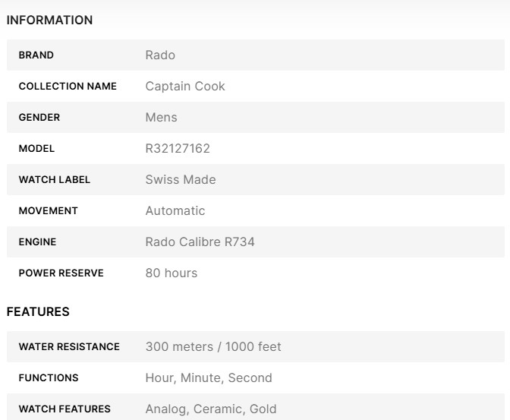The width and height of the screenshot is (510, 420).
Task: Click the Automatic movement value
Action: pos(175,211)
